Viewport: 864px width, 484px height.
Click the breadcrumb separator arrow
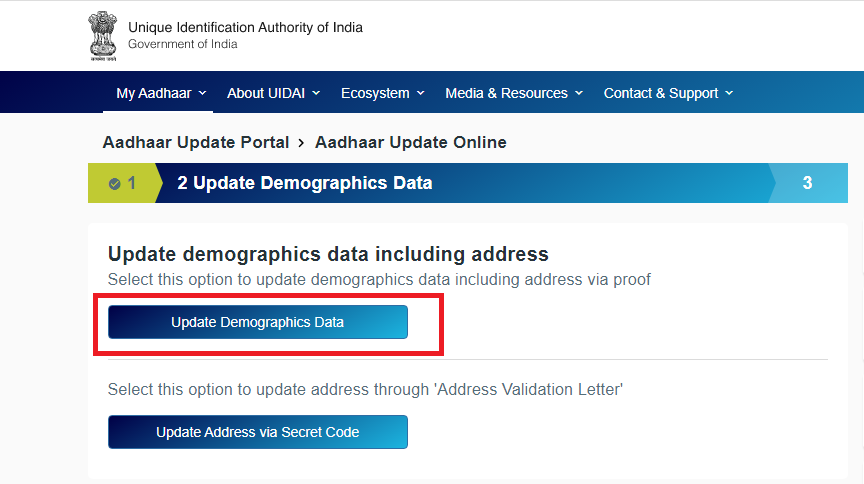[x=301, y=143]
